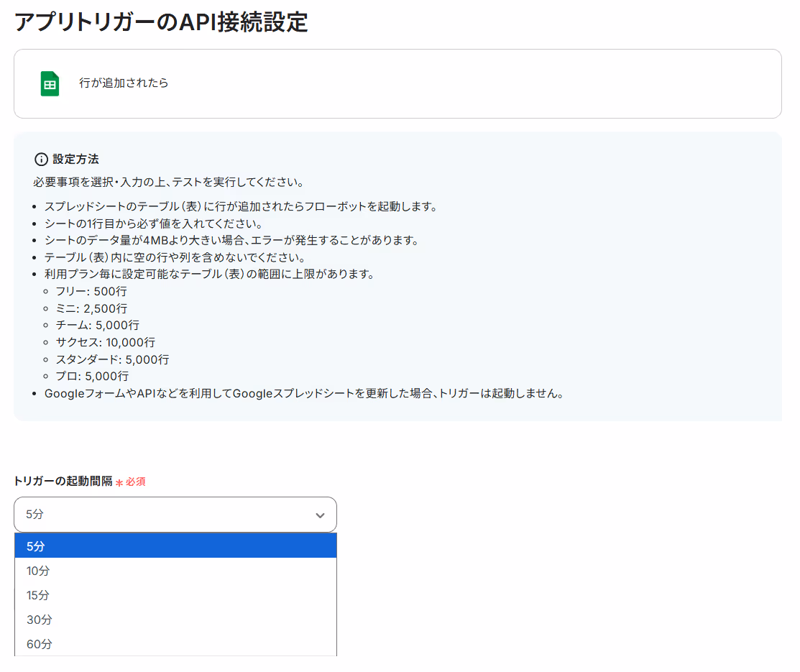Click the スタンダード: 5,000行 line
The height and width of the screenshot is (672, 800).
coord(112,359)
